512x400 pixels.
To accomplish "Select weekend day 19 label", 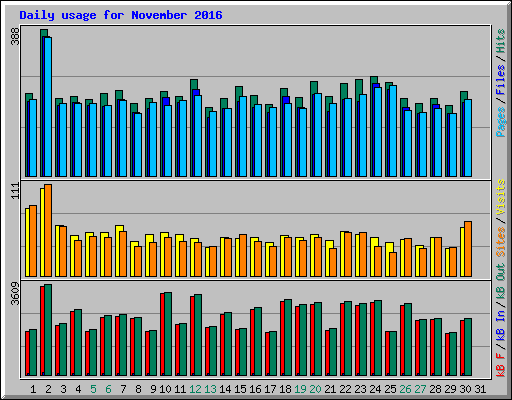I will coord(300,389).
